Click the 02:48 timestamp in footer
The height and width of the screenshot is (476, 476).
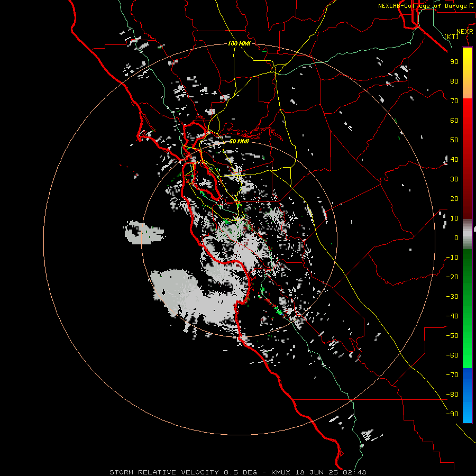point(354,472)
